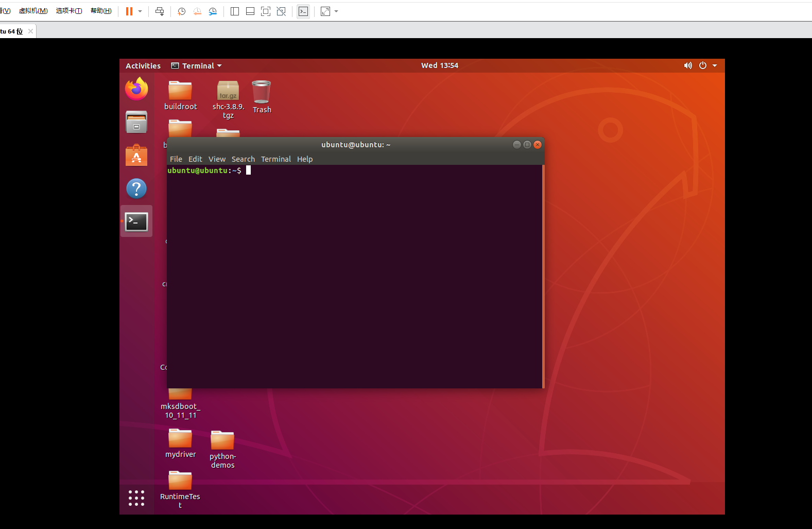
Task: Select the mydriver folder on the desktop
Action: (x=180, y=443)
